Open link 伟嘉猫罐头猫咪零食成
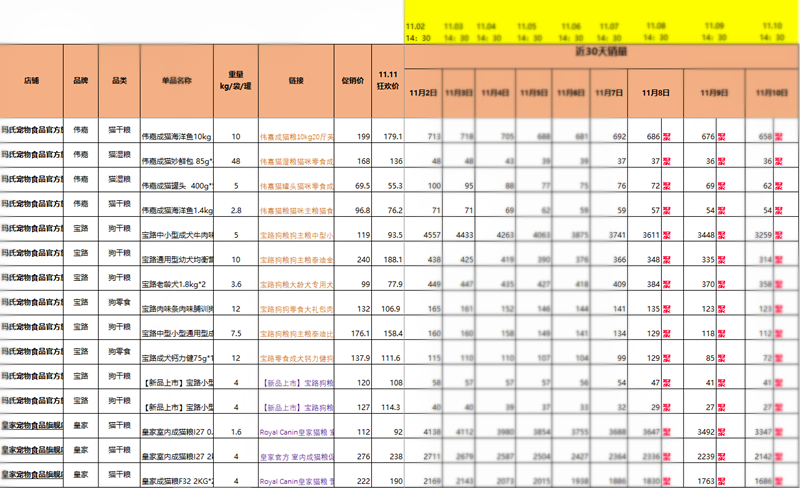This screenshot has width=800, height=488. point(296,186)
